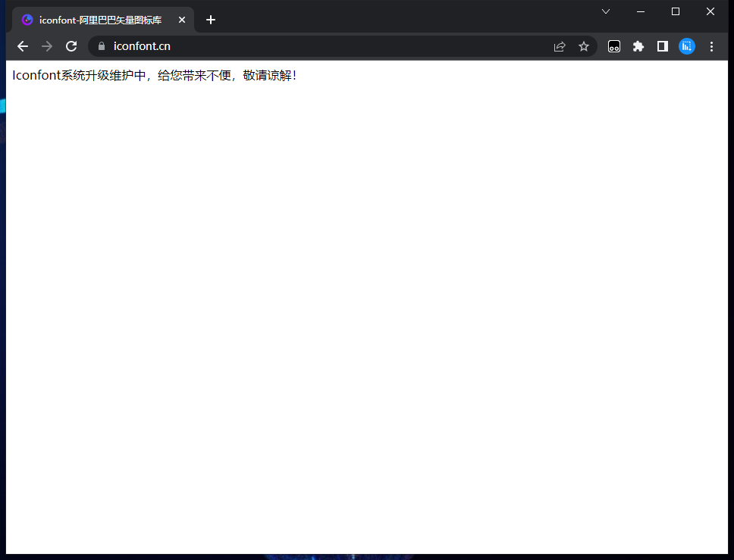Viewport: 734px width, 560px height.
Task: Reload the iconfont.cn page
Action: tap(71, 46)
